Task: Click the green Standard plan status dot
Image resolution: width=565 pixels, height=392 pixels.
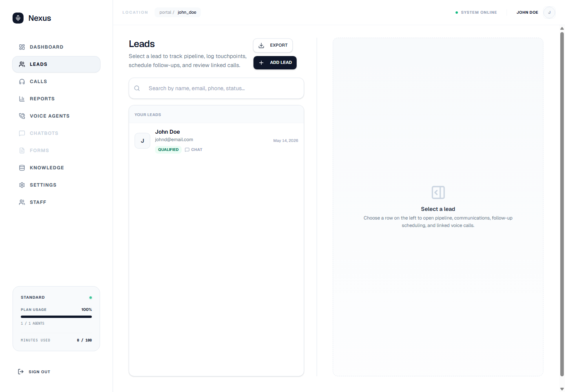Action: [x=91, y=298]
